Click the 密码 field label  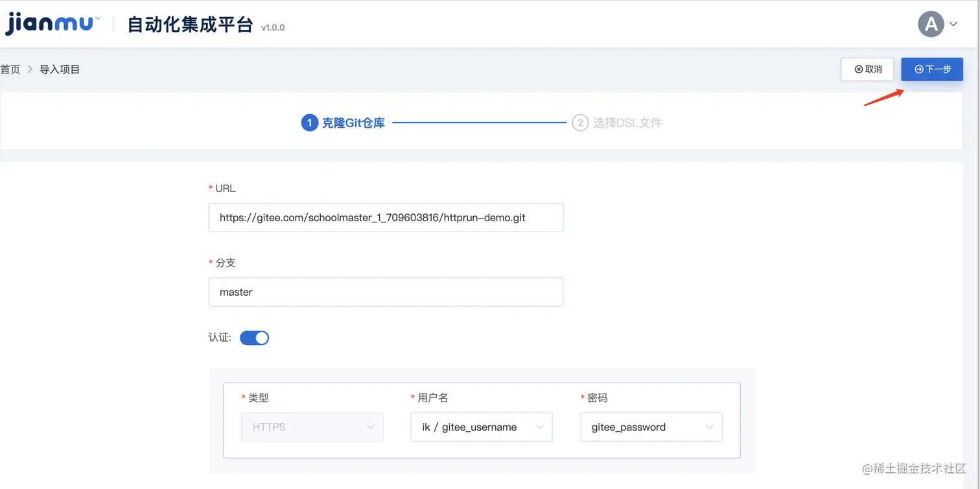tap(598, 398)
